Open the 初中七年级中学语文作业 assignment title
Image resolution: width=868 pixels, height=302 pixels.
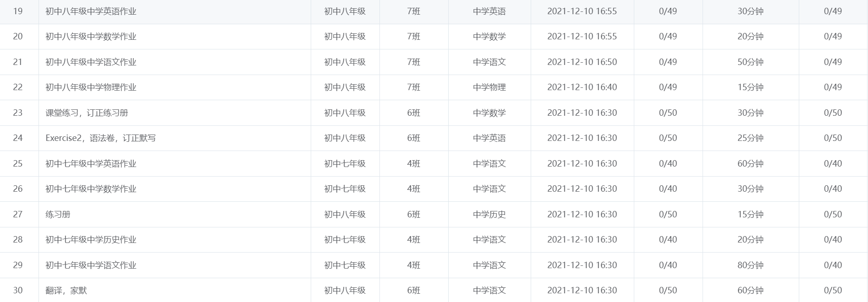[91, 265]
